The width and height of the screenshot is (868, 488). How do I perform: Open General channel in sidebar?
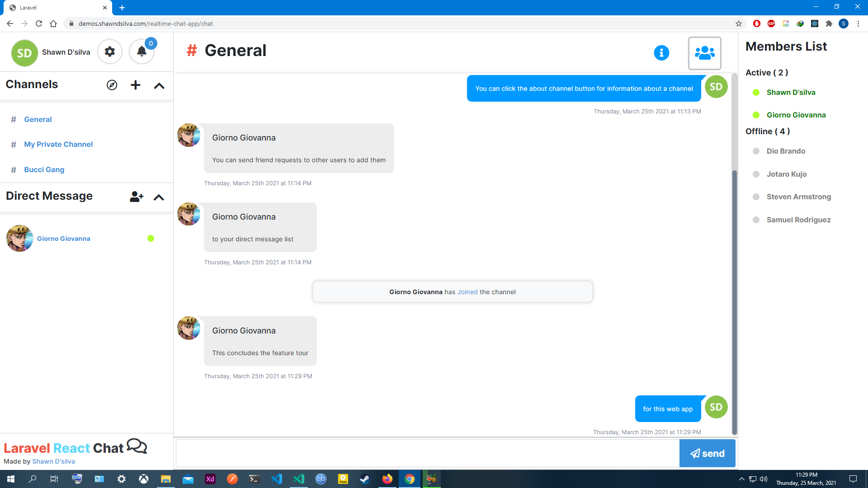pyautogui.click(x=38, y=120)
